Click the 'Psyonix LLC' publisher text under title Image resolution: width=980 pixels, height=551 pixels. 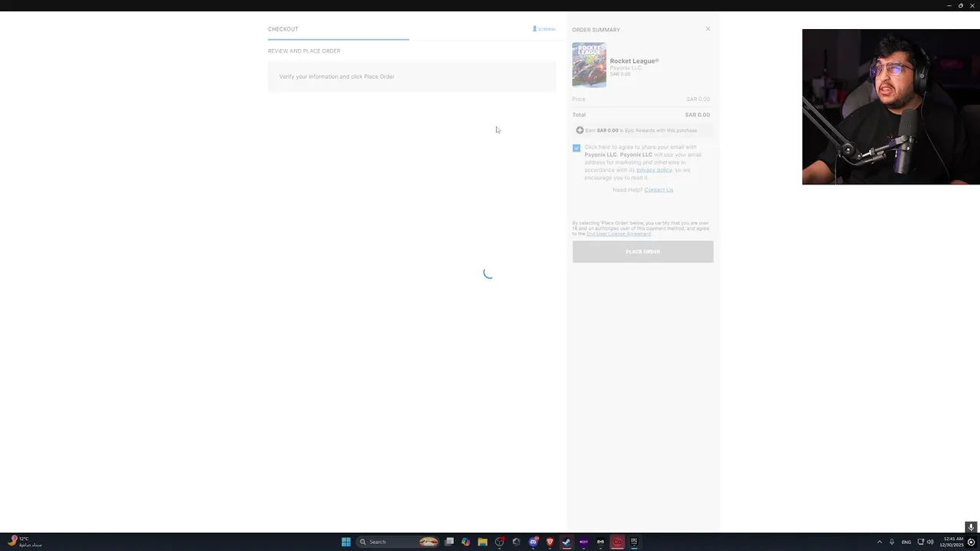click(x=626, y=68)
